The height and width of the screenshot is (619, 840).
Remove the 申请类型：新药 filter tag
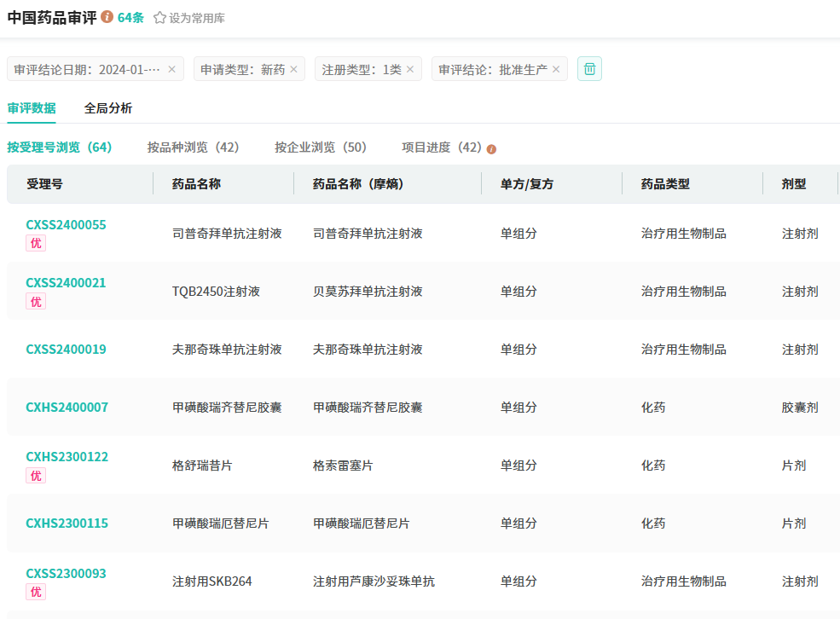click(294, 70)
